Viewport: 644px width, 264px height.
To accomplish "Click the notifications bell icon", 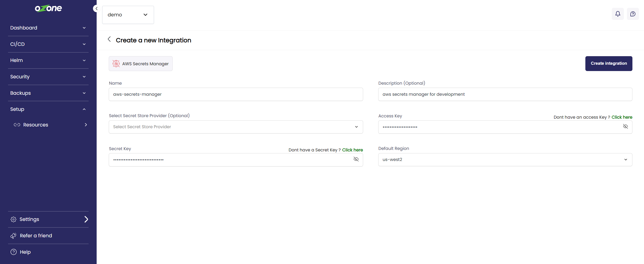I will tap(618, 14).
